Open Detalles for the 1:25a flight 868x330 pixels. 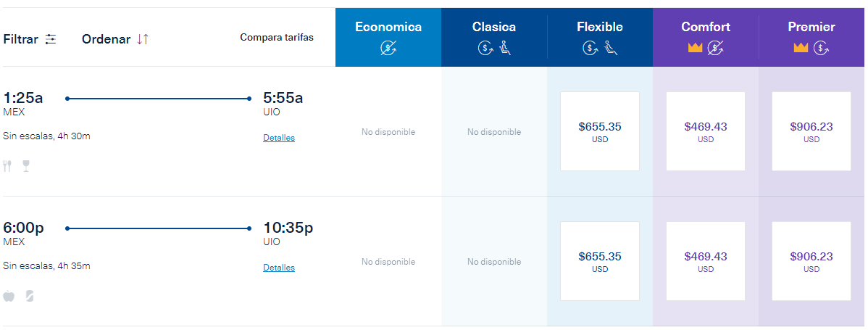(x=279, y=138)
